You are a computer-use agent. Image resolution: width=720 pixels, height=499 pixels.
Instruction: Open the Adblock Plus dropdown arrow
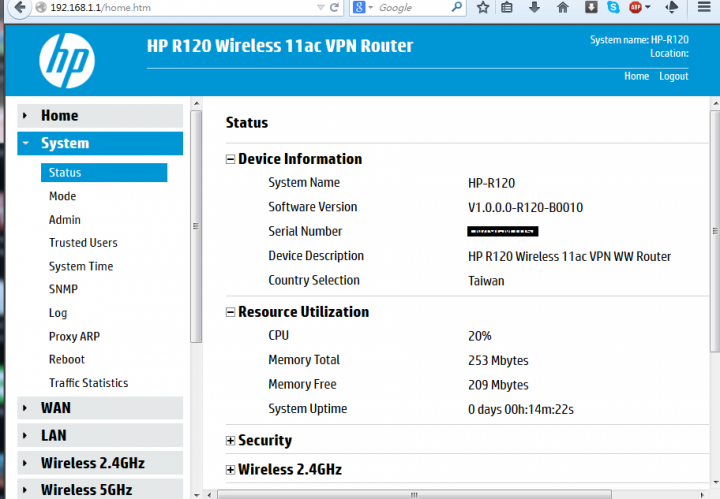648,7
